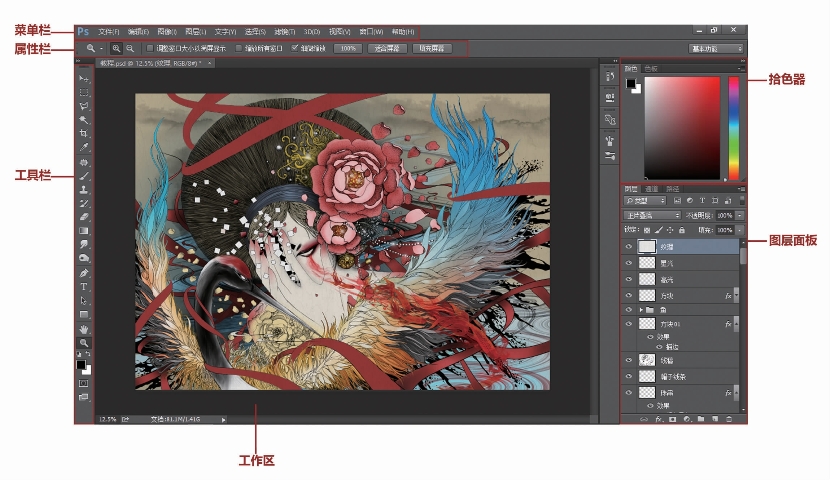Select the Hand tool
Image resolution: width=830 pixels, height=480 pixels.
84,329
